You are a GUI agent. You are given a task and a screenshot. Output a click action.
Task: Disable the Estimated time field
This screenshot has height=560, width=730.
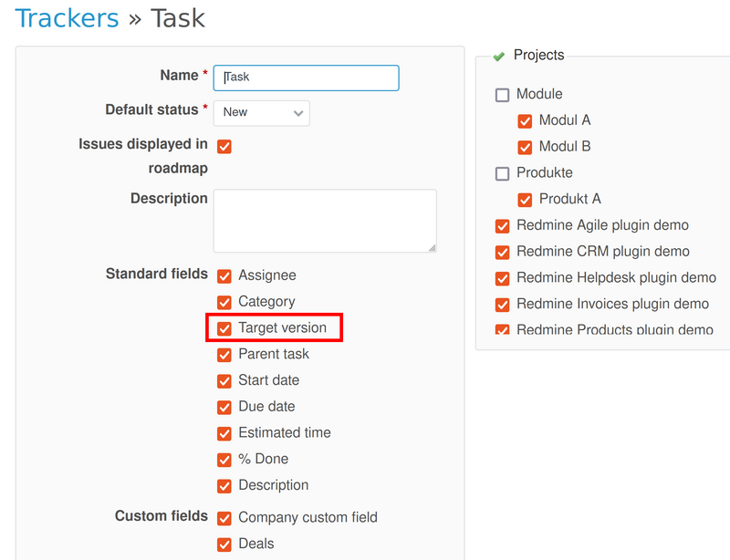224,433
